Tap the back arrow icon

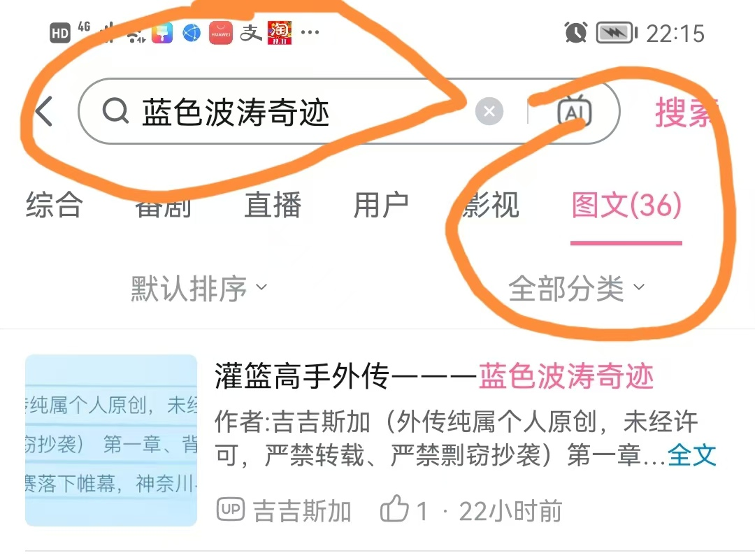tap(44, 111)
